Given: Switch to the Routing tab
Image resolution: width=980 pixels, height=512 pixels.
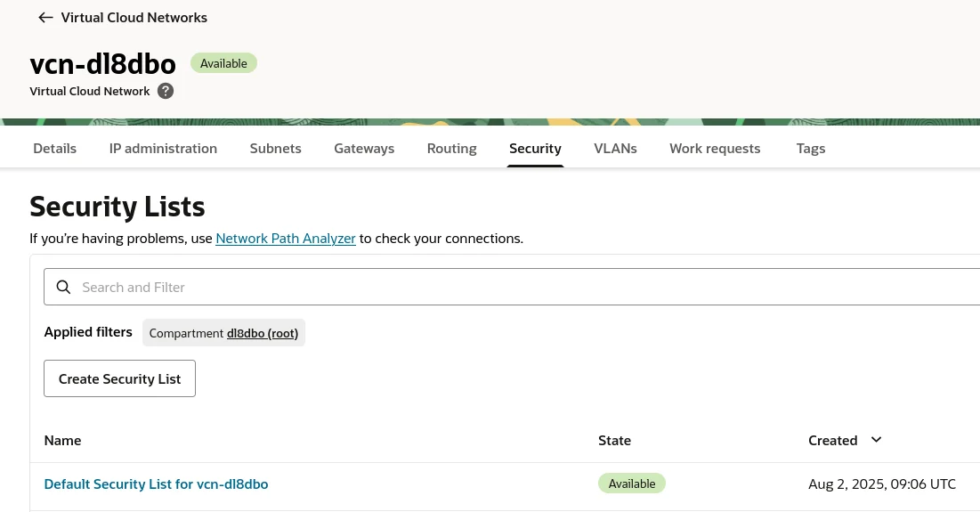Looking at the screenshot, I should coord(451,149).
